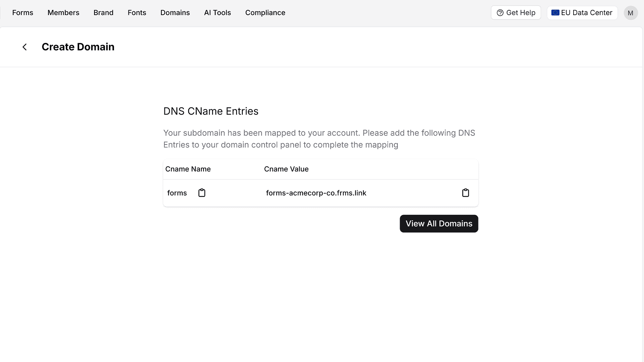Navigate to the Compliance tab

pyautogui.click(x=265, y=13)
